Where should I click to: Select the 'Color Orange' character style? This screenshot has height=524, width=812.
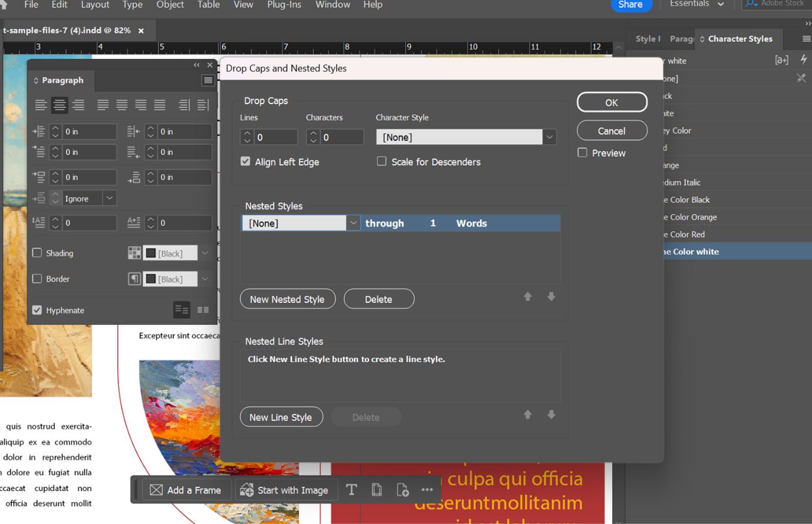pyautogui.click(x=738, y=217)
